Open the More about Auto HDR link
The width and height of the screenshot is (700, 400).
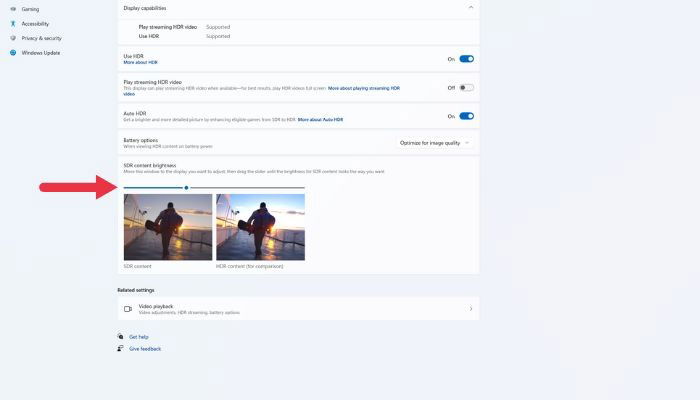tap(321, 120)
